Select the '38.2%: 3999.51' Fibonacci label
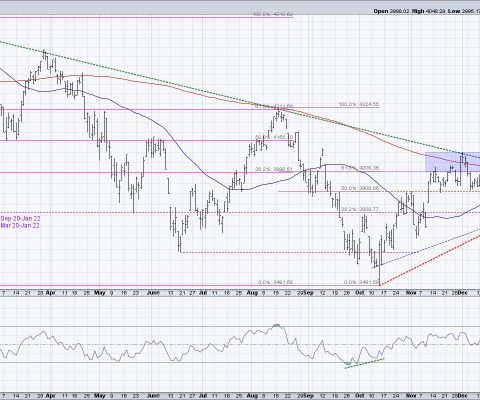The width and height of the screenshot is (480, 400). coord(274,169)
